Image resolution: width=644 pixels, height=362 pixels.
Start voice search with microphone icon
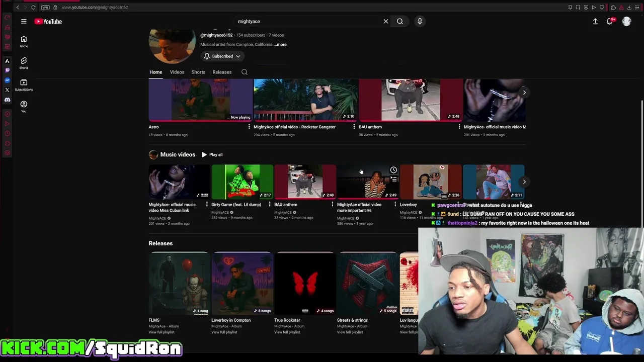pyautogui.click(x=420, y=22)
